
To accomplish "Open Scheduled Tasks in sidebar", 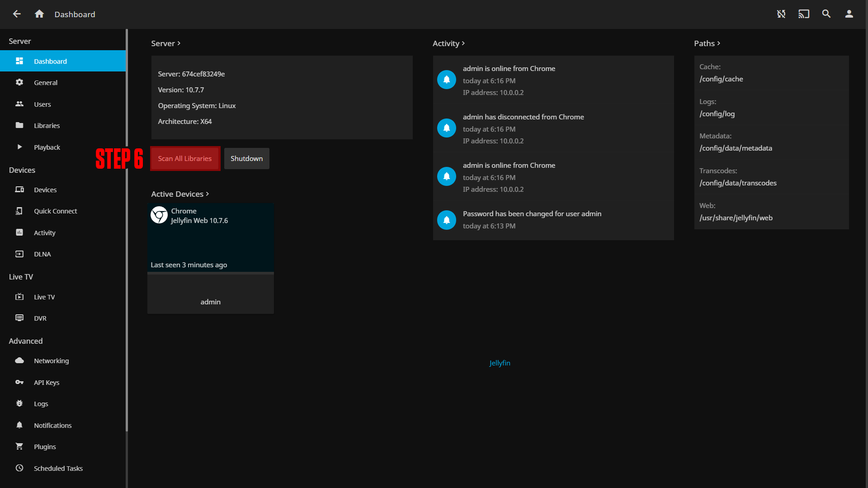I will (x=63, y=468).
